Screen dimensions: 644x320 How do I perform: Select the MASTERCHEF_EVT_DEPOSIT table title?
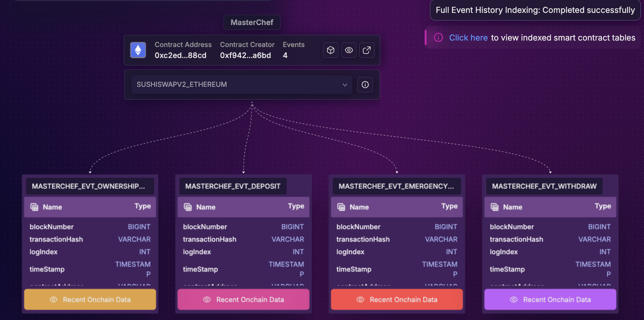pyautogui.click(x=233, y=186)
